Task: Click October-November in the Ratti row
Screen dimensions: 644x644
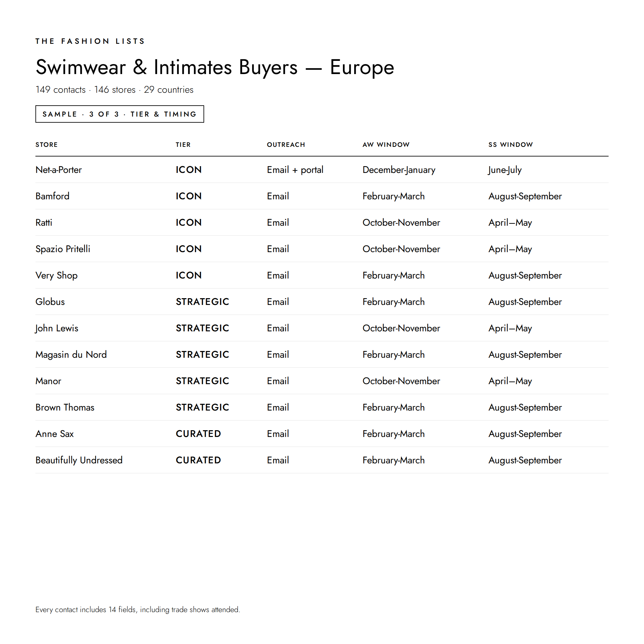Action: coord(401,222)
